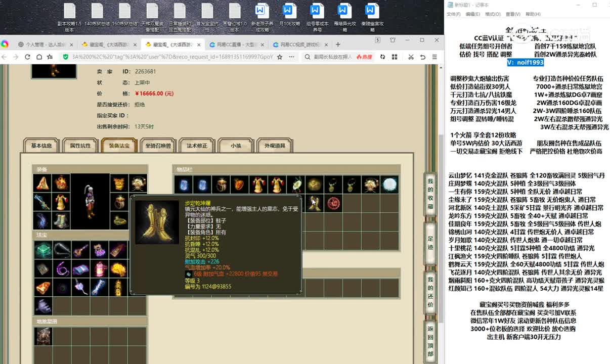610x364 pixels.
Task: Select the golden boots in the inventory grid
Action: (x=315, y=204)
